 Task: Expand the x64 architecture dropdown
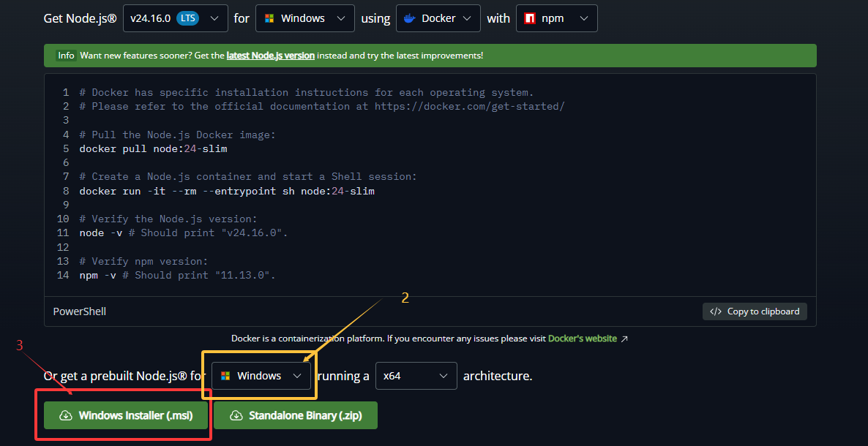click(416, 377)
